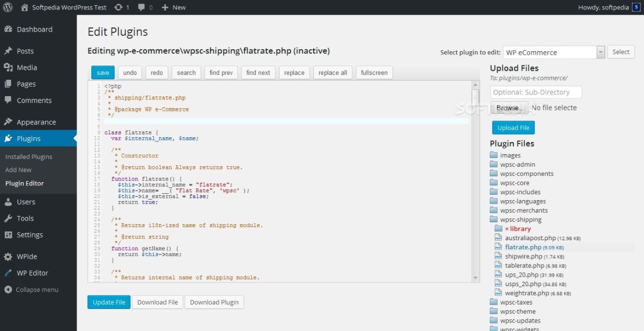Screen dimensions: 644x331
Task: Click the Update File button
Action: tap(109, 302)
